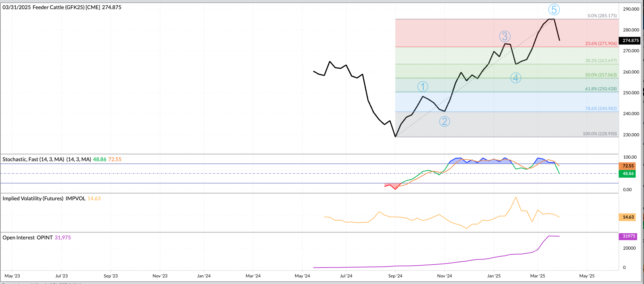Click the Implied Volatility (Futures) pane title
The height and width of the screenshot is (284, 644).
[x=44, y=198]
